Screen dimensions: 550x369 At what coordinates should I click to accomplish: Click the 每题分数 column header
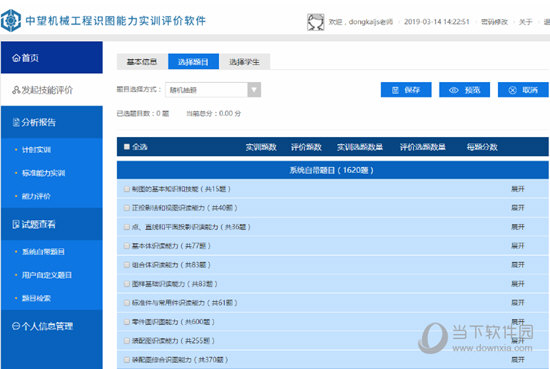[482, 147]
